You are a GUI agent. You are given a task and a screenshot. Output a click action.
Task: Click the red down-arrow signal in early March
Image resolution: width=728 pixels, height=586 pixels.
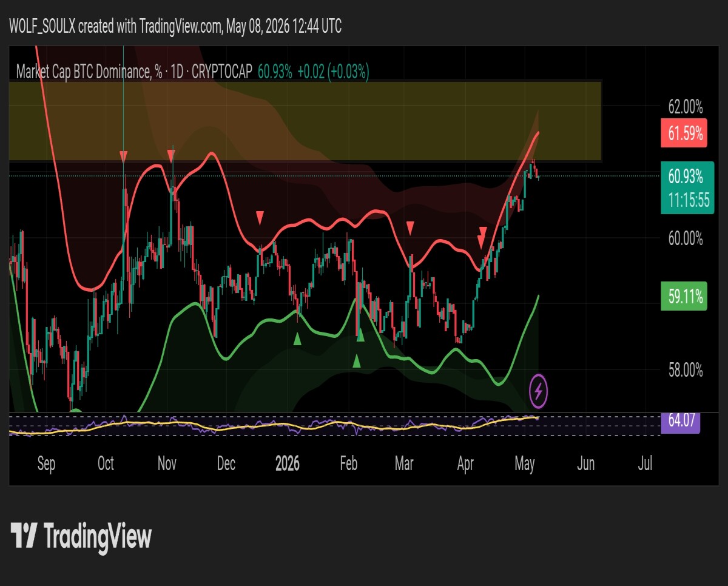pos(410,228)
